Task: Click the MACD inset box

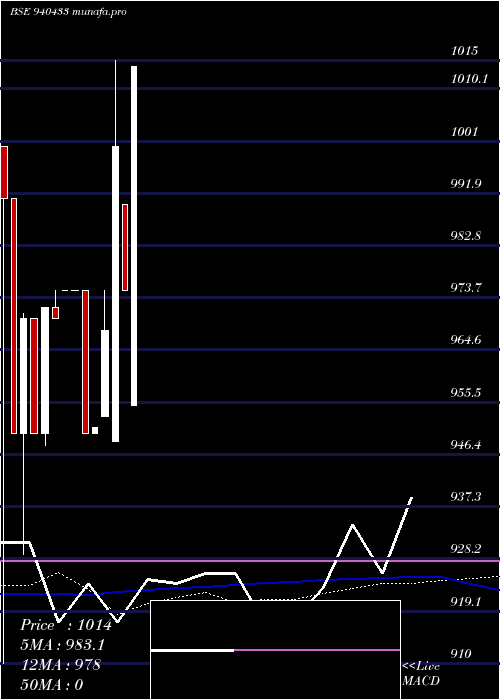Action: [275, 650]
